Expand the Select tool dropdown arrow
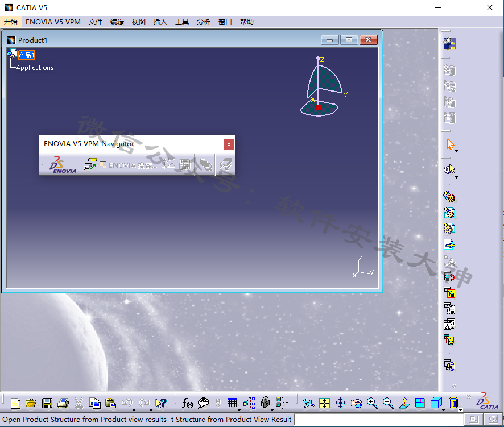The width and height of the screenshot is (504, 427). (x=456, y=150)
